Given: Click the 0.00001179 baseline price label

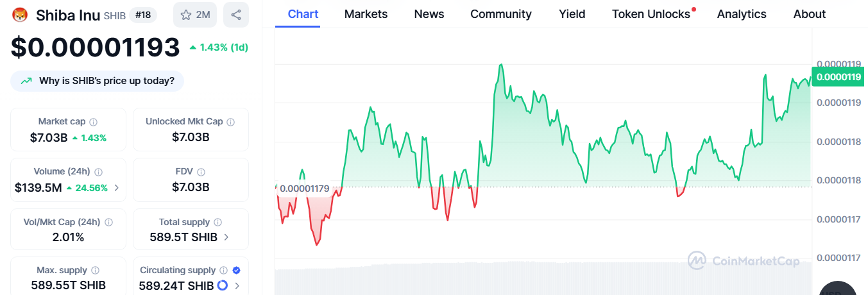Looking at the screenshot, I should 305,189.
